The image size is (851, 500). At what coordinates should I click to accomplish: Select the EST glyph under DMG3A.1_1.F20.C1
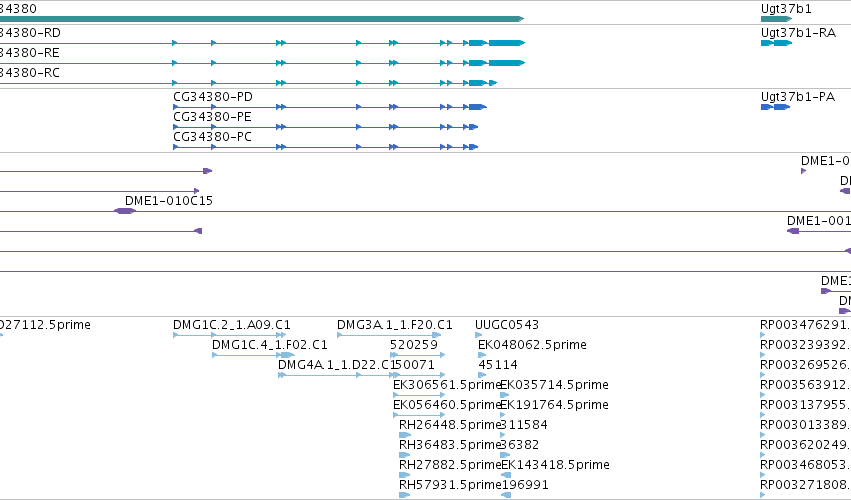(389, 335)
